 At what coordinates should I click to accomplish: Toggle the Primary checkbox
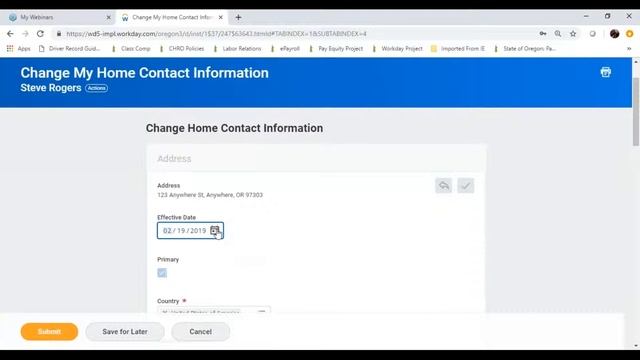click(x=162, y=273)
